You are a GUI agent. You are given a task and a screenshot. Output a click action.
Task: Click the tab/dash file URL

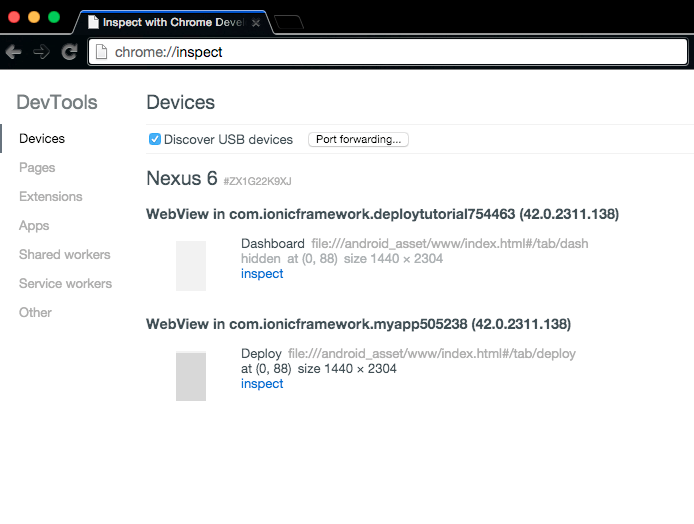pyautogui.click(x=450, y=244)
